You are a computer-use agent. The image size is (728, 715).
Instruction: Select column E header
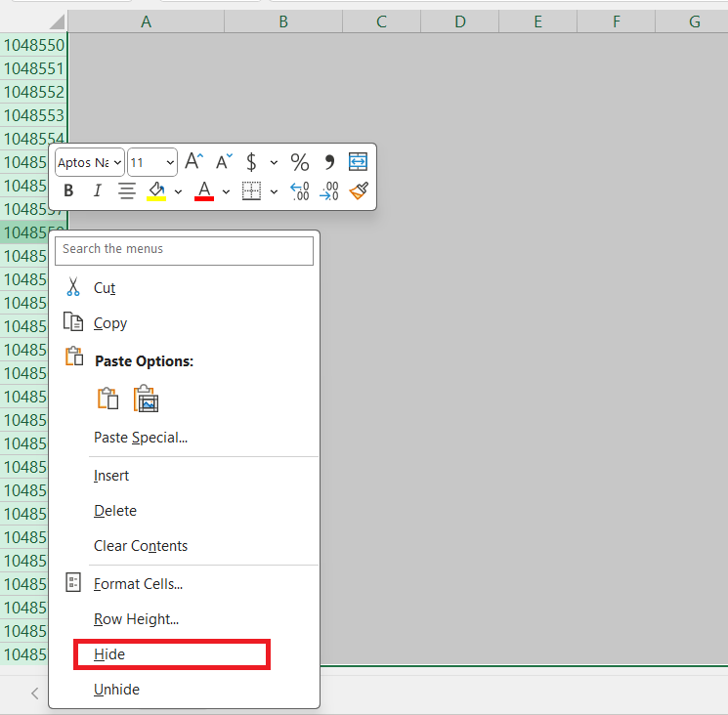(538, 21)
